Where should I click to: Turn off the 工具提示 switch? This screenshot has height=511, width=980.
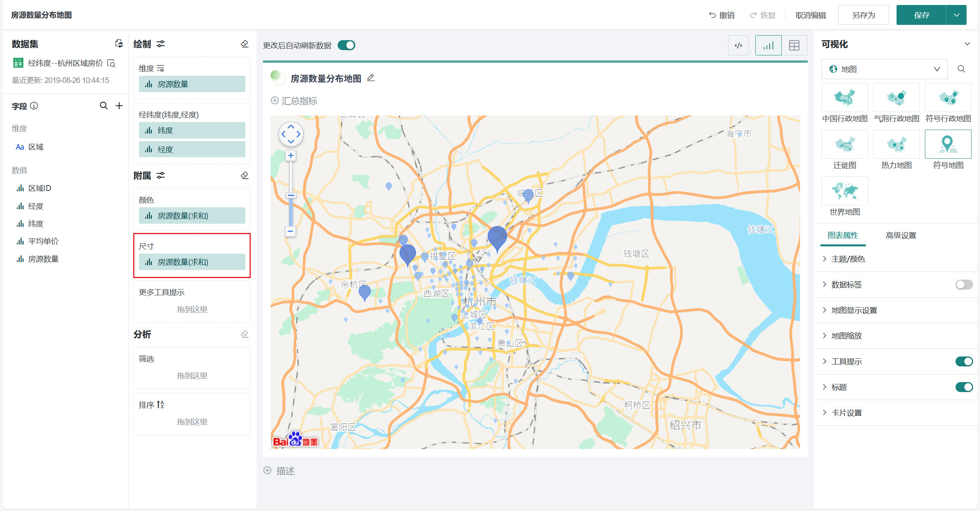tap(964, 361)
